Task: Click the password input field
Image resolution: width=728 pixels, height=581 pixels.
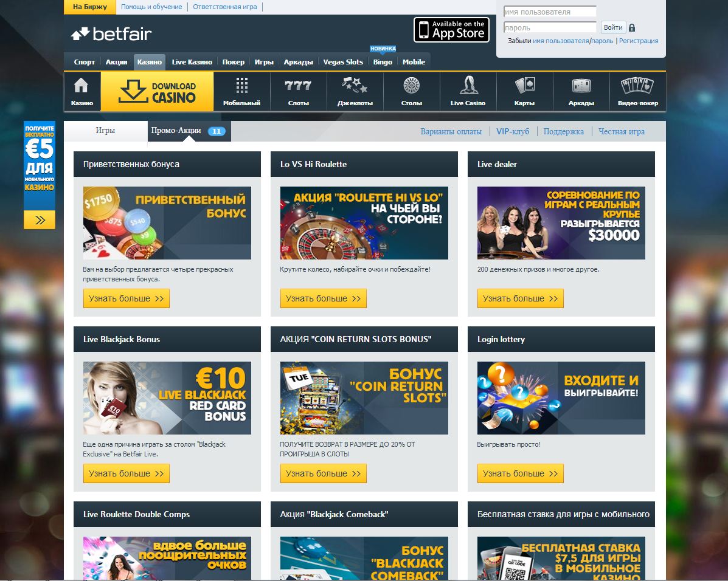Action: [550, 27]
